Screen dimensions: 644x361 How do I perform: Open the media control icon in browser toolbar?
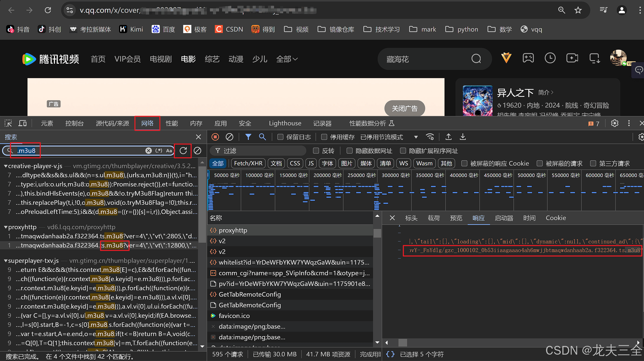[603, 10]
